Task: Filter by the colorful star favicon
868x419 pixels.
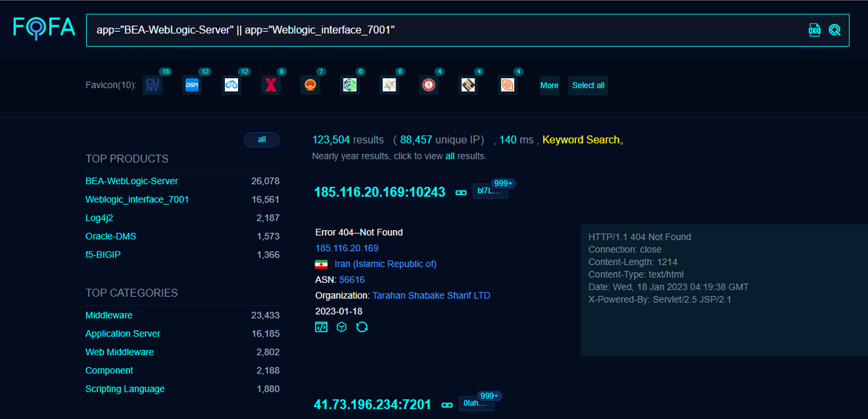Action: click(389, 85)
